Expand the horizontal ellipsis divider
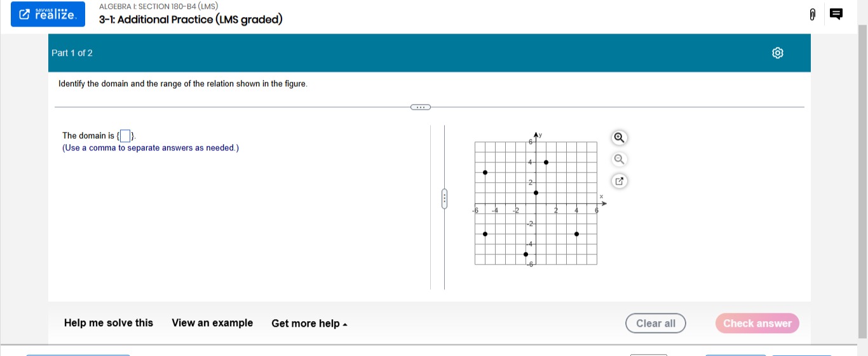This screenshot has height=356, width=868. 421,107
